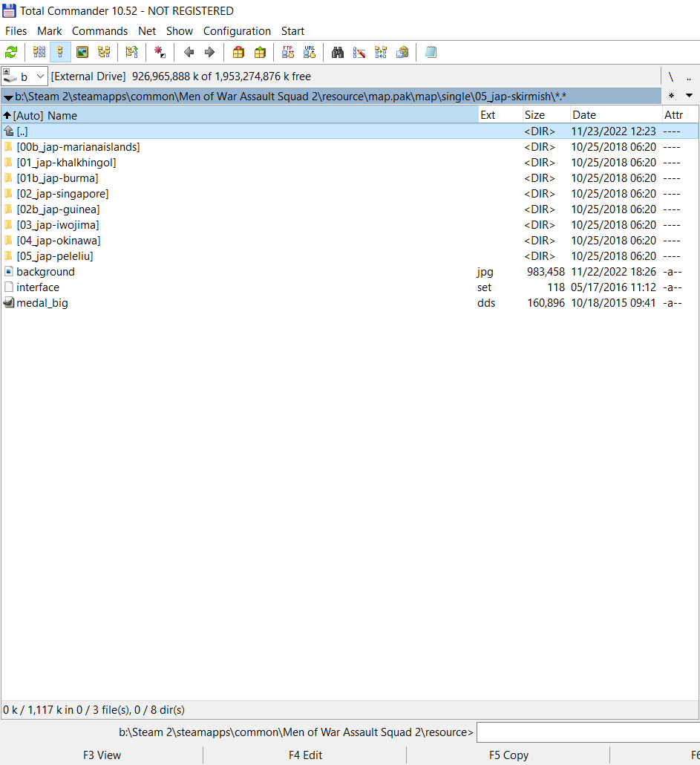Open the b drive selection dropdown
The width and height of the screenshot is (700, 765).
click(24, 76)
